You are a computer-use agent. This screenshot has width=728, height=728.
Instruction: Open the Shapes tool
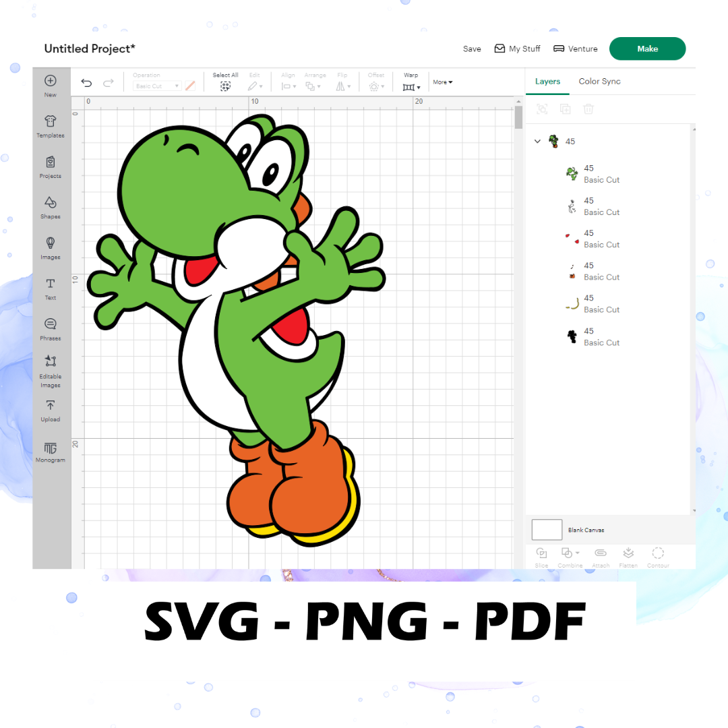(50, 208)
